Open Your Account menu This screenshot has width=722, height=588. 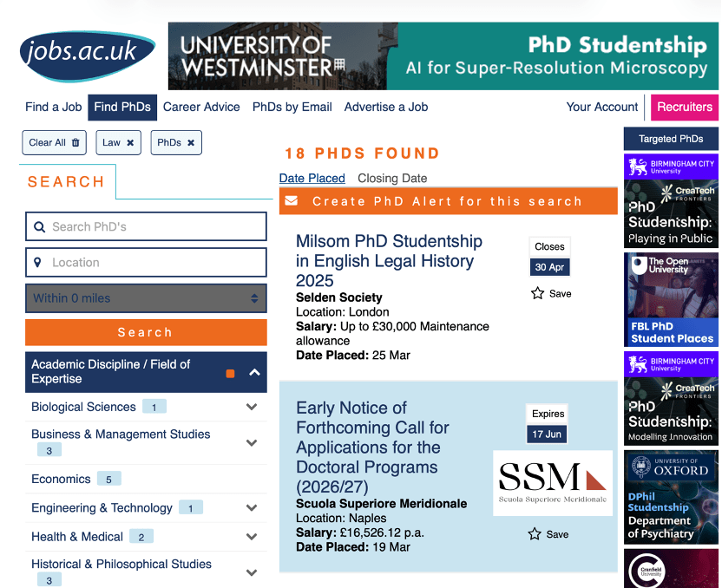(x=602, y=108)
